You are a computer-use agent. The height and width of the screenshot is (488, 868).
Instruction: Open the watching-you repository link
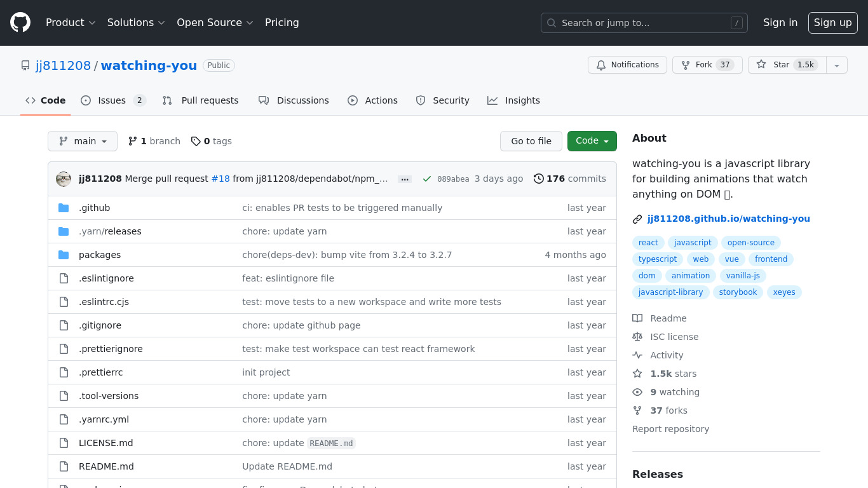click(149, 65)
